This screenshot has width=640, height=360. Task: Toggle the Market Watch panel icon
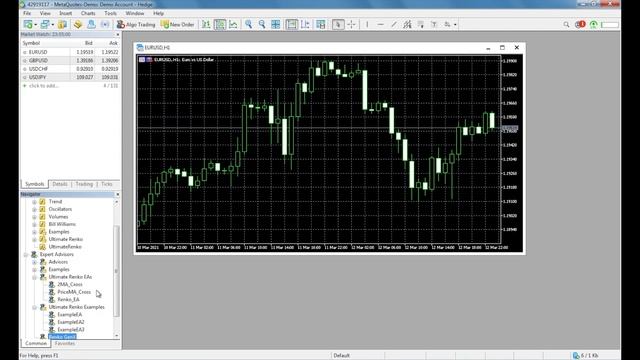click(62, 24)
